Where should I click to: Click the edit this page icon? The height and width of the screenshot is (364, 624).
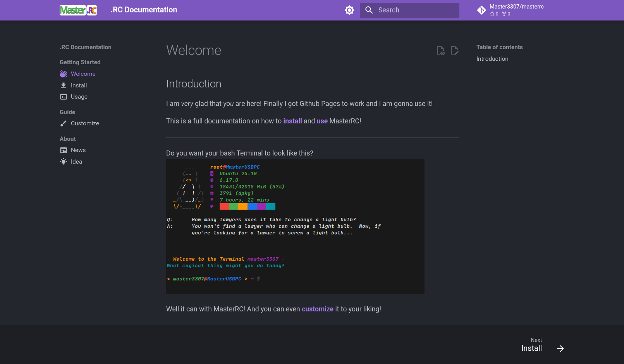click(455, 51)
